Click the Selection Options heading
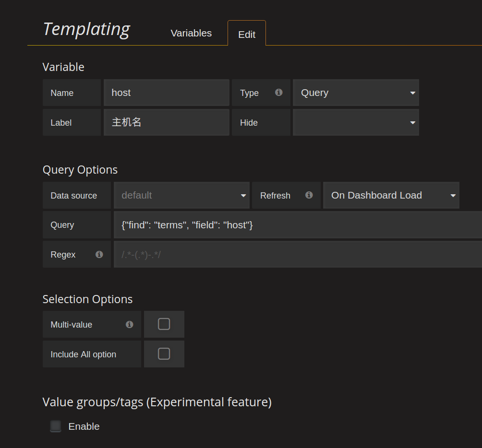Image resolution: width=482 pixels, height=448 pixels. pos(87,299)
